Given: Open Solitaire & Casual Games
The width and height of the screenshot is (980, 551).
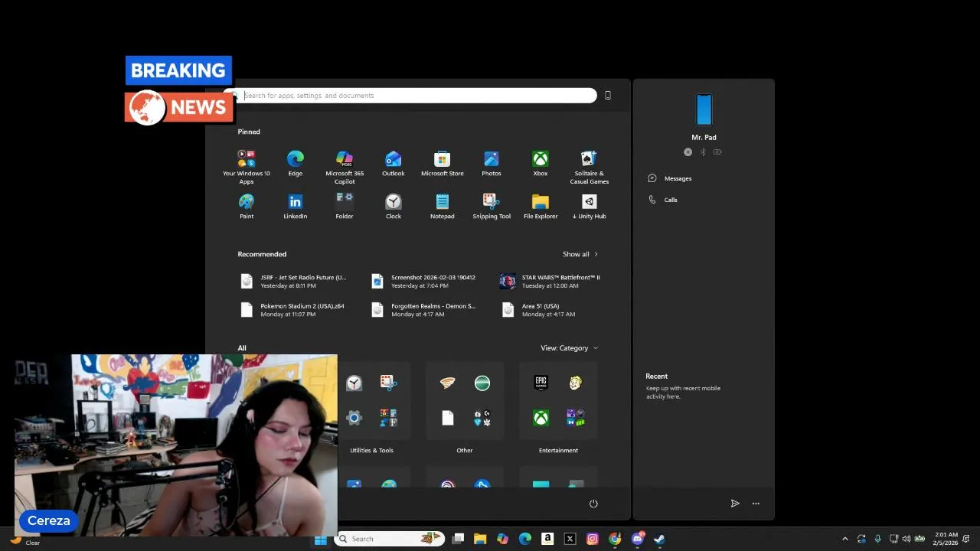Looking at the screenshot, I should (590, 167).
